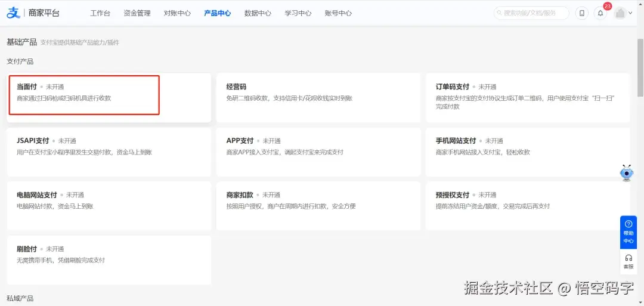The height and width of the screenshot is (306, 644).
Task: Open the 资金管理 menu
Action: pos(137,13)
